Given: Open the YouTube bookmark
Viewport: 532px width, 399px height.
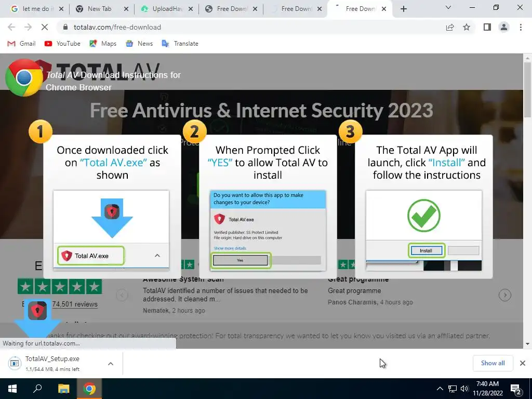Looking at the screenshot, I should point(62,44).
